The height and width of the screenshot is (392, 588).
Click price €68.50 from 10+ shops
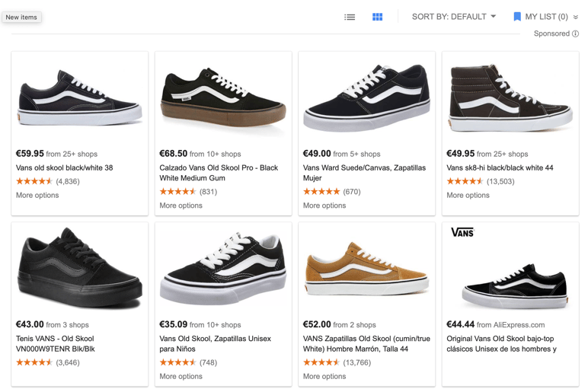point(200,154)
